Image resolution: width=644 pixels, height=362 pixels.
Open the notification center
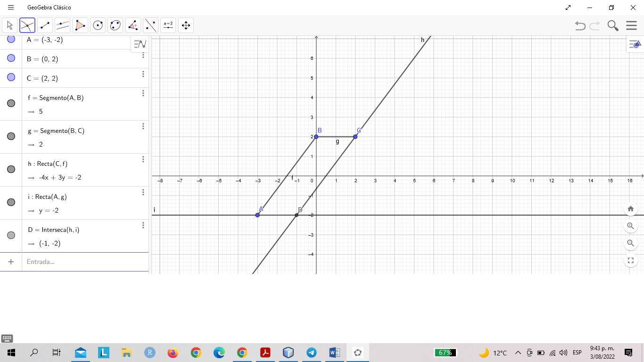click(628, 353)
